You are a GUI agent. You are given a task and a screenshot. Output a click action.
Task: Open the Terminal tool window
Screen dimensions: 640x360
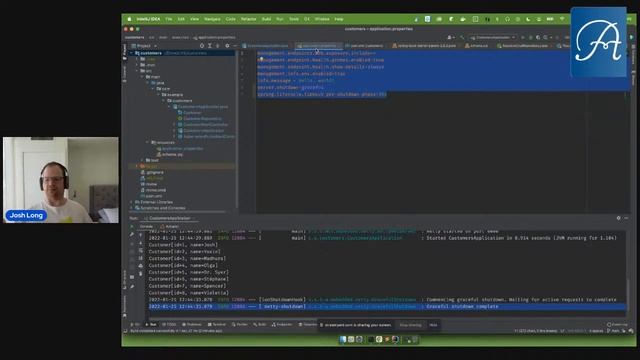click(x=217, y=325)
